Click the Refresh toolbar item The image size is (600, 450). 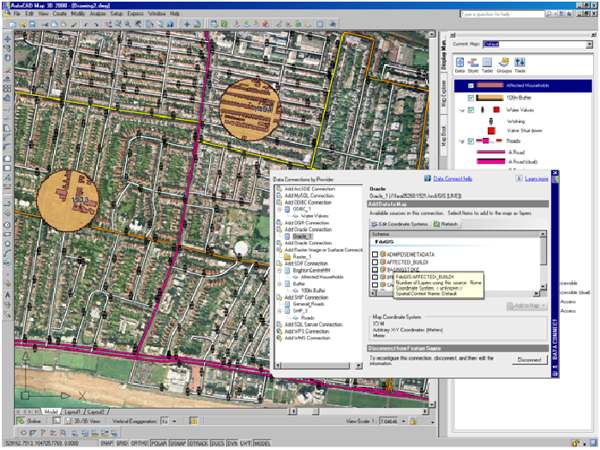tap(445, 224)
